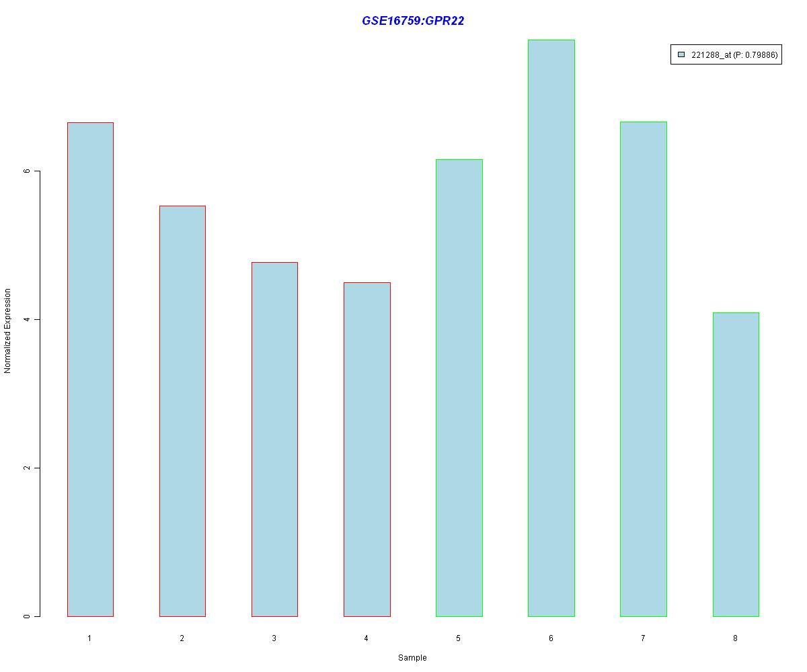807x672 pixels.
Task: Click the y-axis tick label 0
Action: pyautogui.click(x=27, y=616)
